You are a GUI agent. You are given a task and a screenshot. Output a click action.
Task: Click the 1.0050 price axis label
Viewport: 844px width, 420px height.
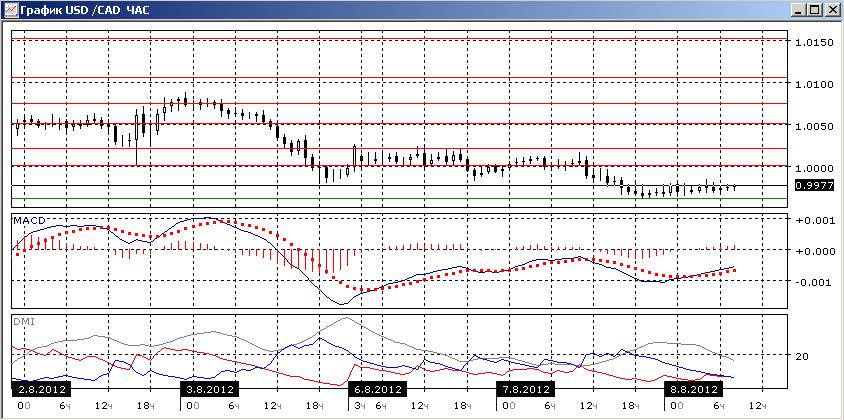[814, 126]
